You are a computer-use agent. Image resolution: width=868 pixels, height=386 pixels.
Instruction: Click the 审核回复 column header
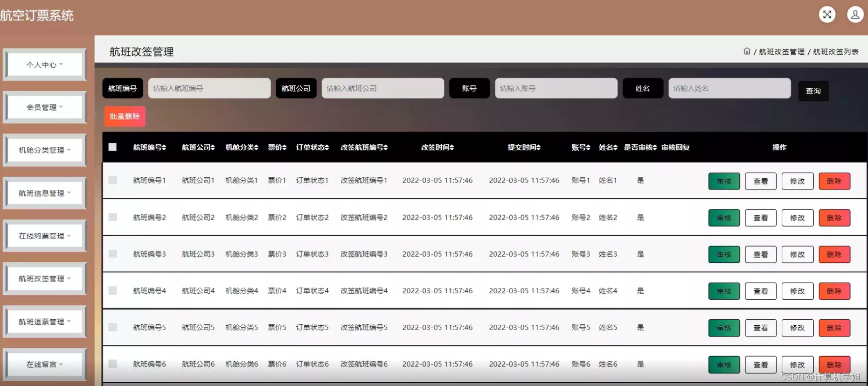(675, 147)
